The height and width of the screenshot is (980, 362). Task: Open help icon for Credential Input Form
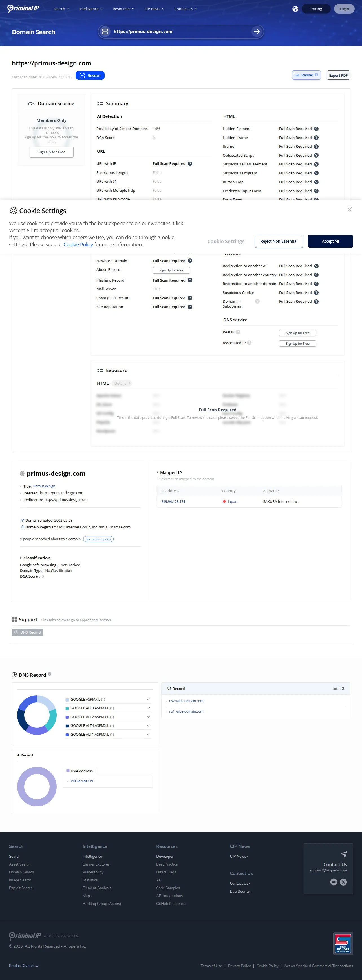(316, 191)
